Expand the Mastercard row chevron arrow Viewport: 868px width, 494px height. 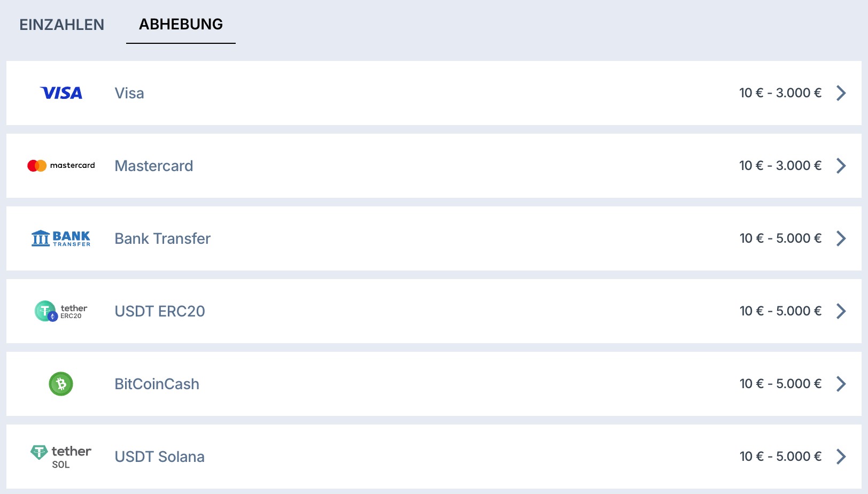click(x=841, y=166)
